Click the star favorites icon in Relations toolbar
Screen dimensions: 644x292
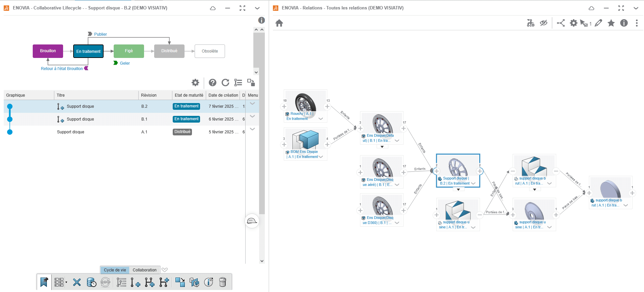coord(611,23)
